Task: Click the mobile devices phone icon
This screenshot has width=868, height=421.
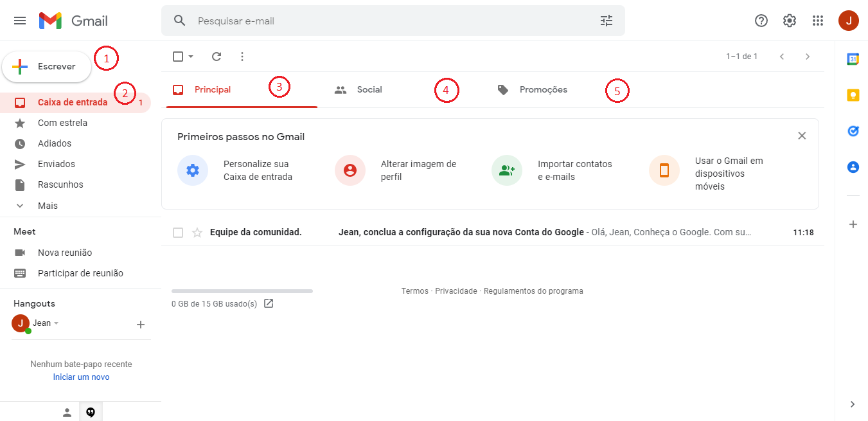Action: click(664, 170)
